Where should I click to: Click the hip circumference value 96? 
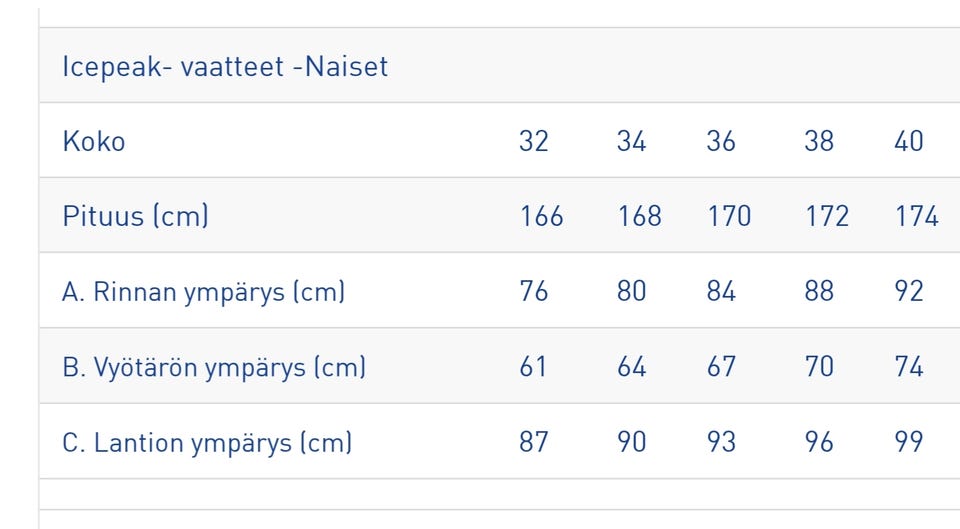819,442
